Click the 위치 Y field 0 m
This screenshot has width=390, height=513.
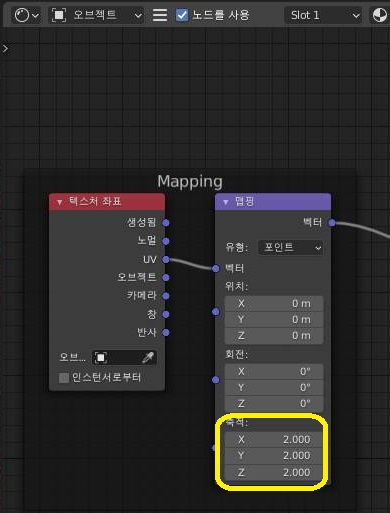tap(274, 320)
